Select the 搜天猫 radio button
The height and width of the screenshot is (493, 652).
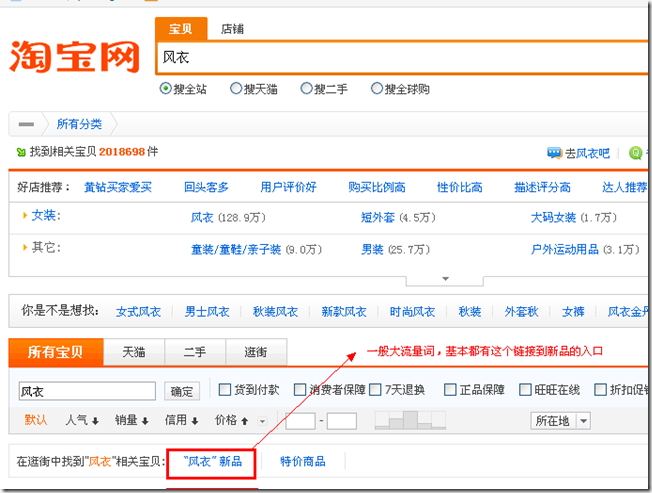236,88
